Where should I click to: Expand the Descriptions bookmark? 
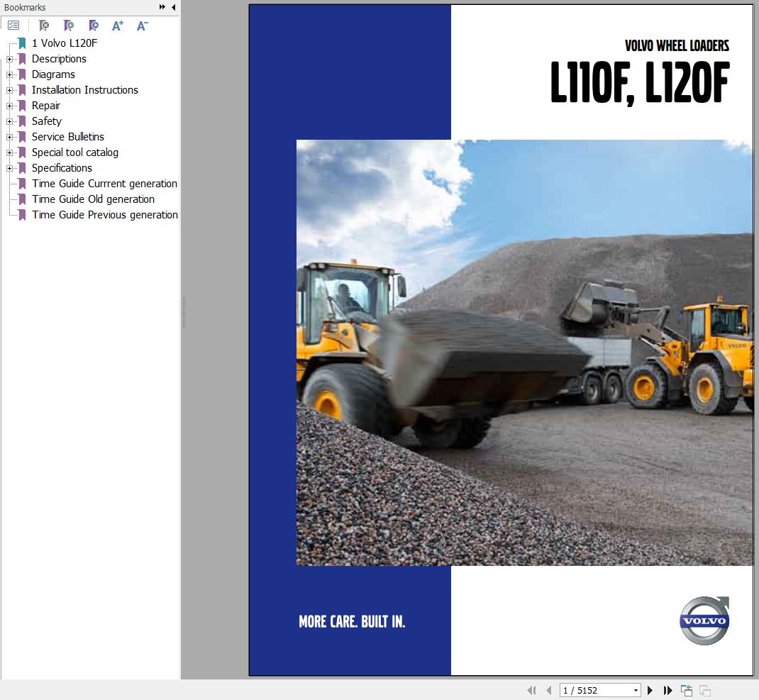click(x=9, y=59)
